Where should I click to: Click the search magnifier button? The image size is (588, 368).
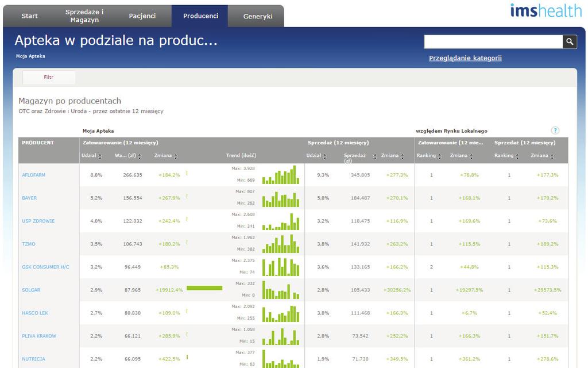[x=569, y=41]
